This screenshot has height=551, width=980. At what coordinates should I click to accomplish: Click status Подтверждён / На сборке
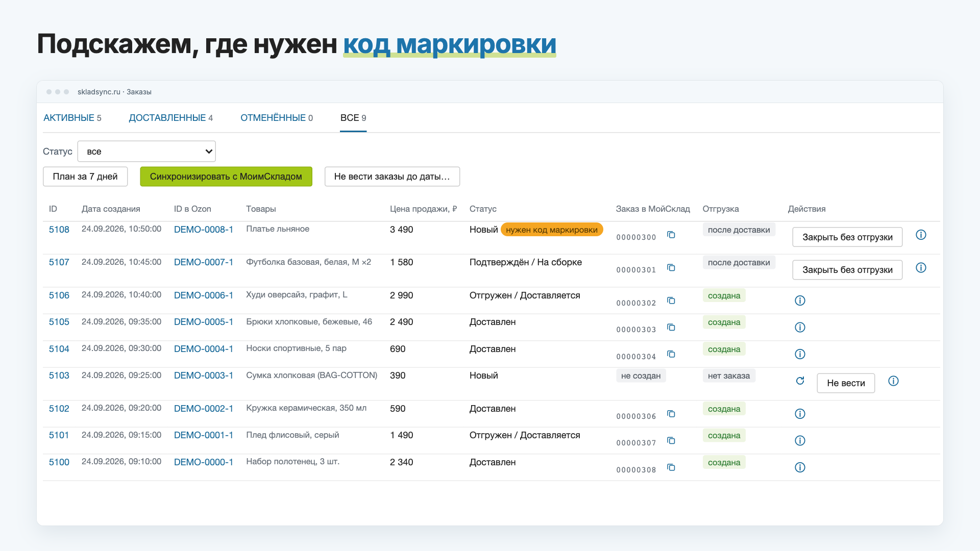click(x=526, y=262)
